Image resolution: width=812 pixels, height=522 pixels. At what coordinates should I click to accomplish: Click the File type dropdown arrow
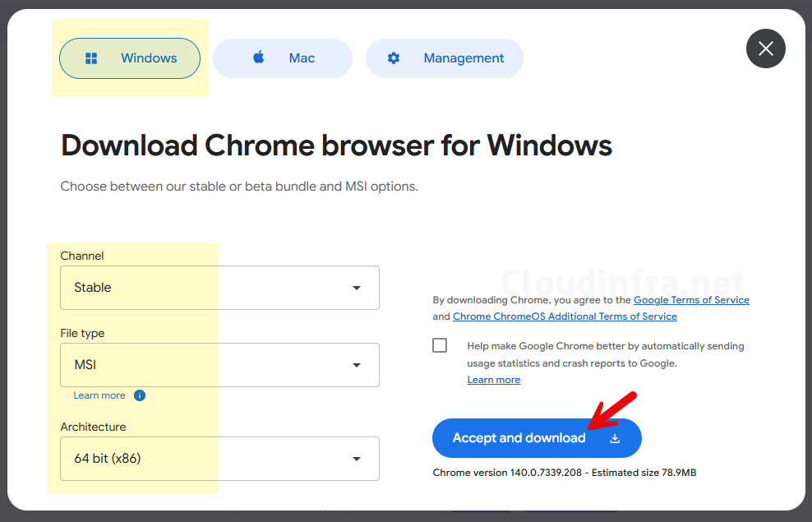pyautogui.click(x=357, y=365)
